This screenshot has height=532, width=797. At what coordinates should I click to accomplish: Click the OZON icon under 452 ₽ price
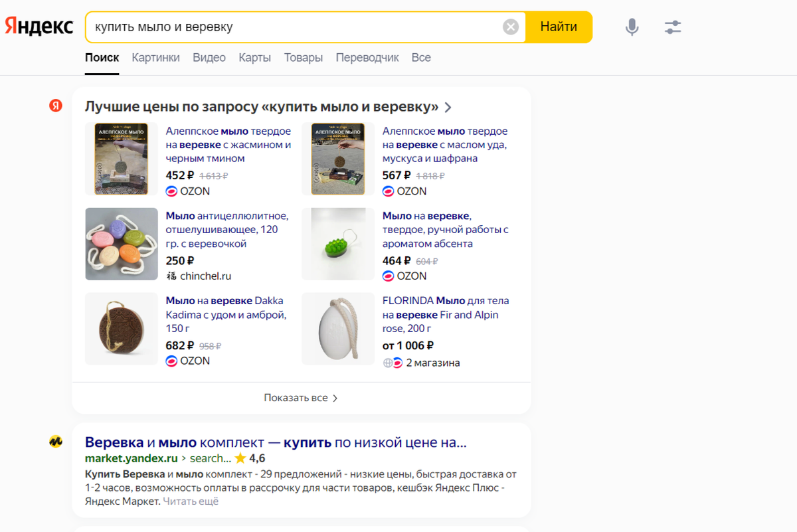[x=171, y=191]
